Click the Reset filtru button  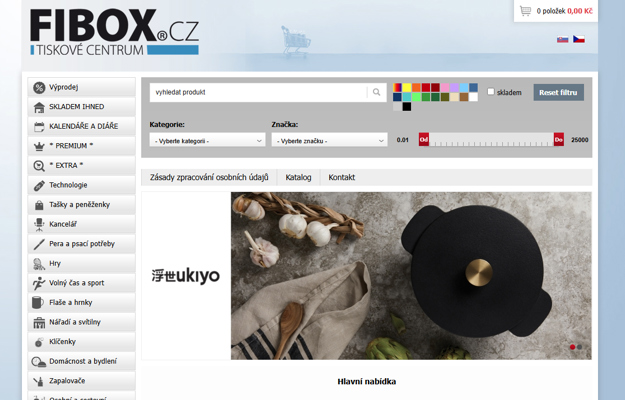coord(558,92)
